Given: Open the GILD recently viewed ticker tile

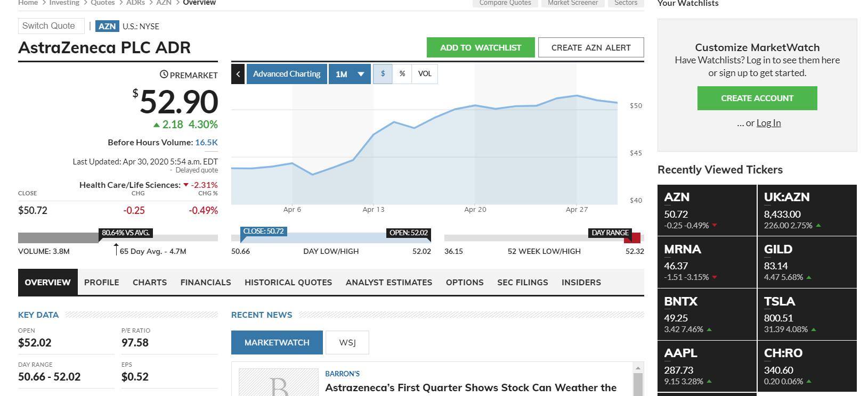Looking at the screenshot, I should click(x=807, y=262).
